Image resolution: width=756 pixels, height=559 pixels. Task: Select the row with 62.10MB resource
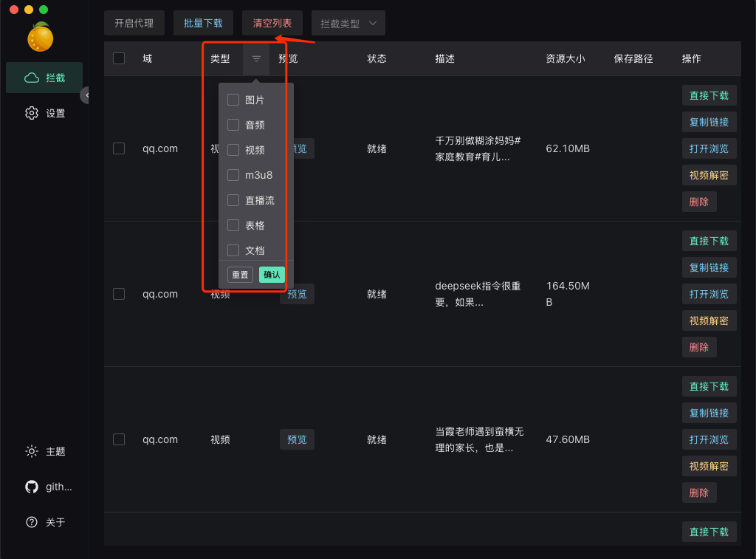(119, 148)
